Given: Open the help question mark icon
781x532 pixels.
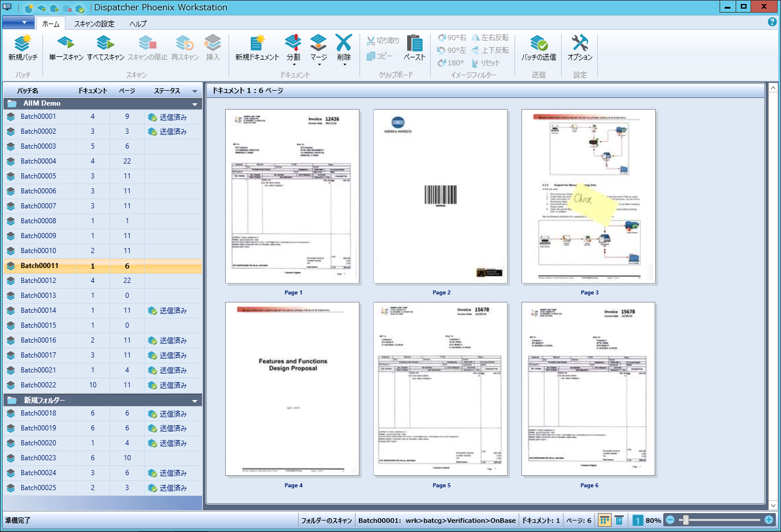Looking at the screenshot, I should pyautogui.click(x=772, y=22).
